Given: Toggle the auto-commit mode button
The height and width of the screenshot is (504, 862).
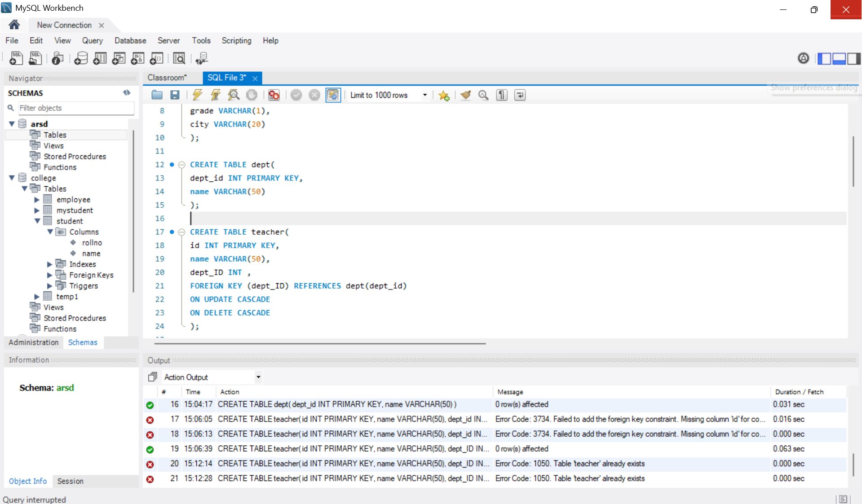Looking at the screenshot, I should (333, 95).
